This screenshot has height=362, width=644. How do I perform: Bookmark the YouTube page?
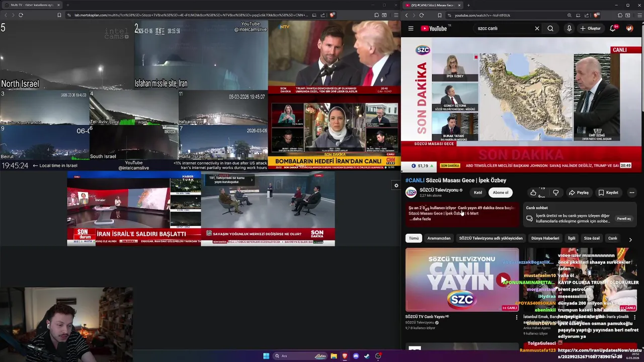[439, 15]
